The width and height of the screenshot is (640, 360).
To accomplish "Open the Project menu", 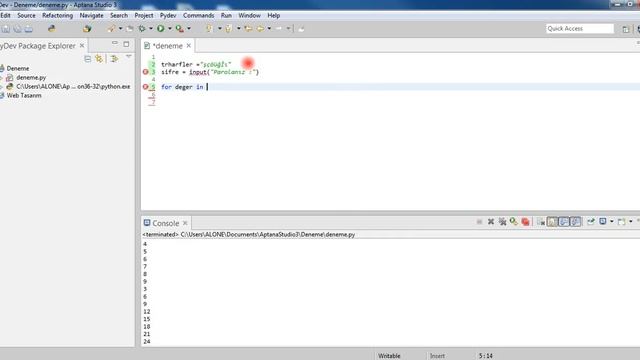I will click(x=144, y=16).
